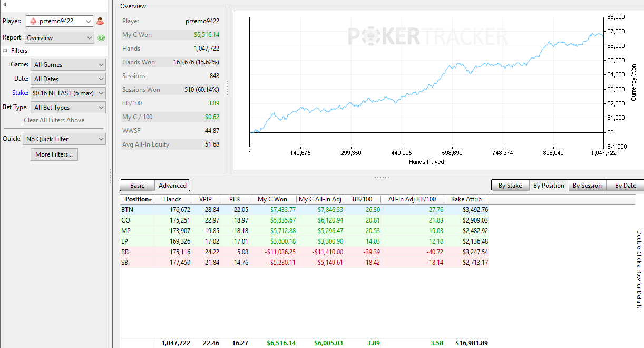The width and height of the screenshot is (644, 348).
Task: Collapse sidebar with the left arrow icon
Action: tap(4, 5)
